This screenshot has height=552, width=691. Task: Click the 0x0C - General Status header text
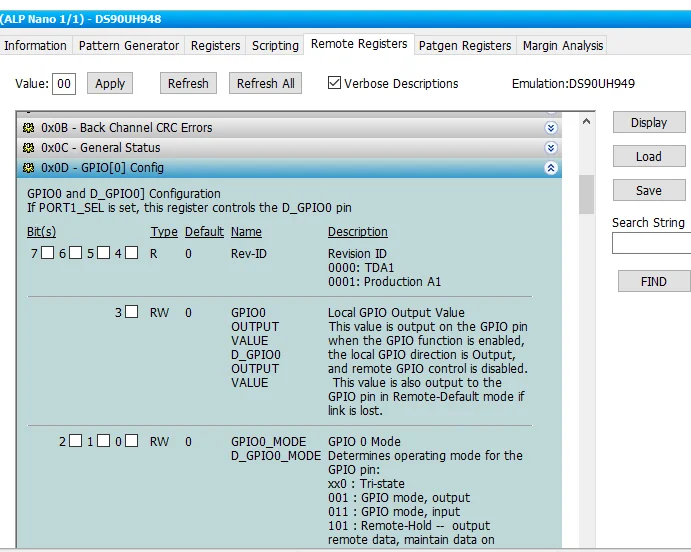click(x=100, y=148)
